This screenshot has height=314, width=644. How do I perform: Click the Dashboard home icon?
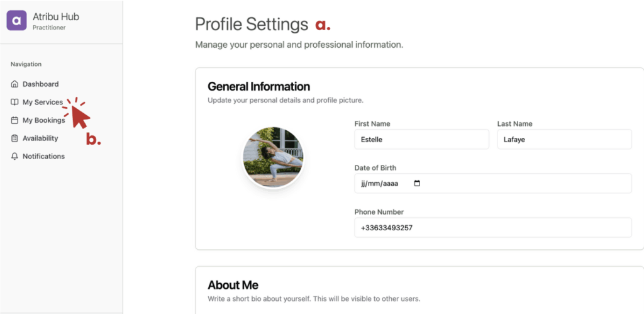coord(14,84)
